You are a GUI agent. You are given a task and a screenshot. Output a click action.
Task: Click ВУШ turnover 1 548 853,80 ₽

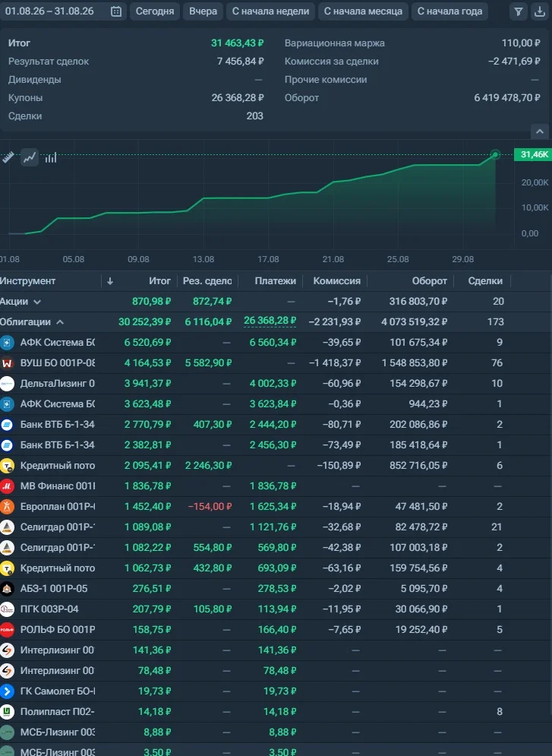pos(415,362)
